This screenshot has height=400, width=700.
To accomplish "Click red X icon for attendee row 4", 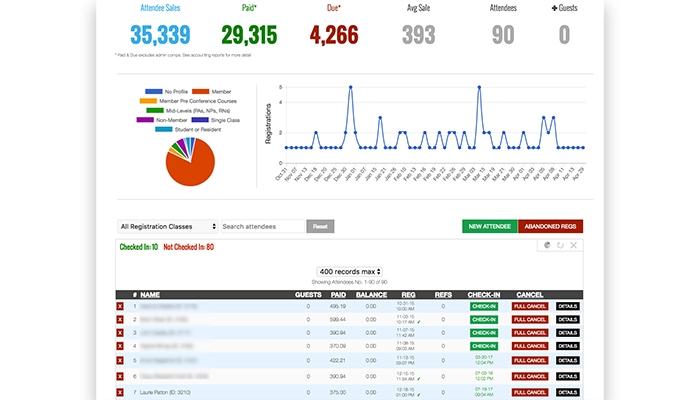I will (120, 346).
